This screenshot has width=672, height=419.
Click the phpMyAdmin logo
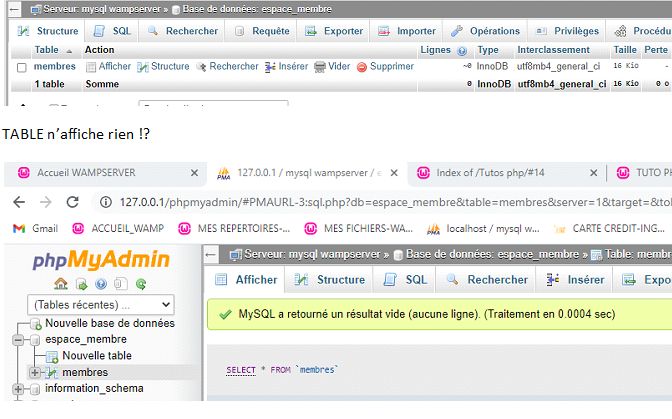(101, 260)
